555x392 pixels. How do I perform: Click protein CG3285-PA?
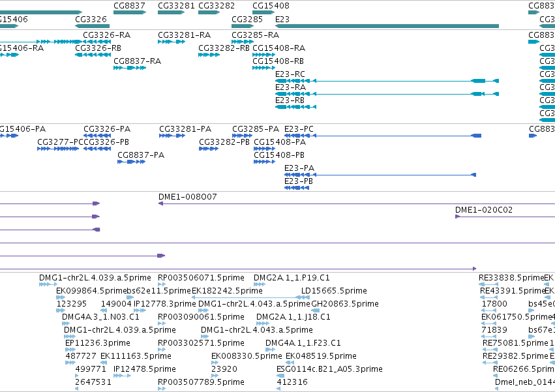click(x=243, y=136)
